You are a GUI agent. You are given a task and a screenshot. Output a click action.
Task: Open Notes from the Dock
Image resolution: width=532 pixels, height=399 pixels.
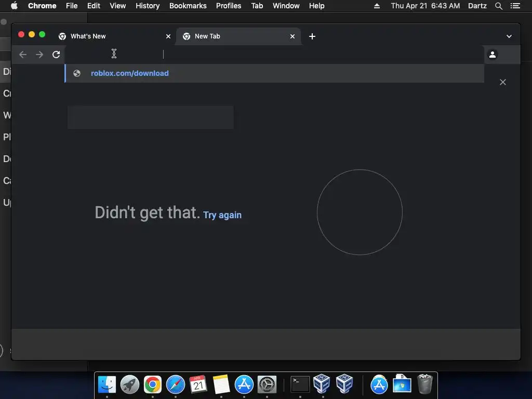[221, 385]
